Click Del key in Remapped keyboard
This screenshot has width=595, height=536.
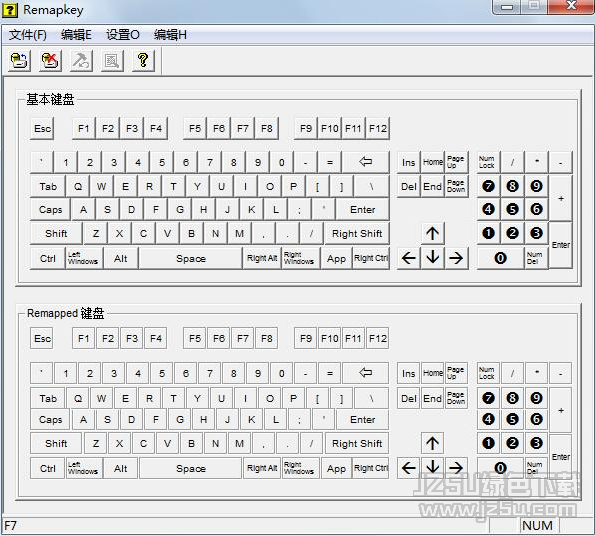[x=409, y=398]
